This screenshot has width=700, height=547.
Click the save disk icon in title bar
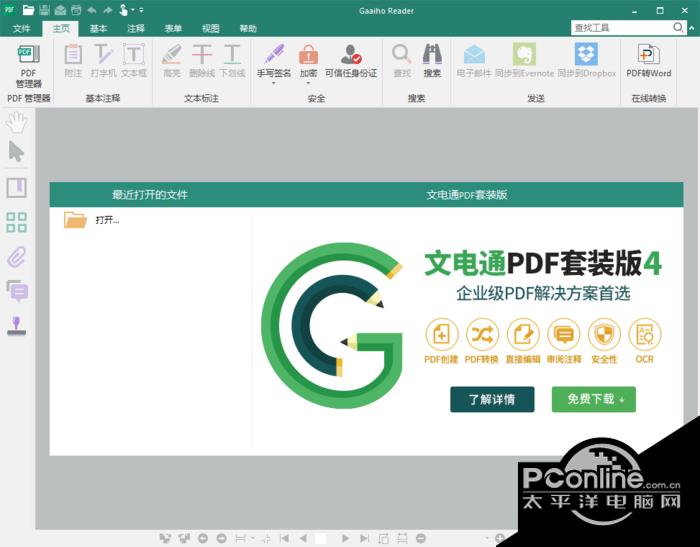(44, 10)
